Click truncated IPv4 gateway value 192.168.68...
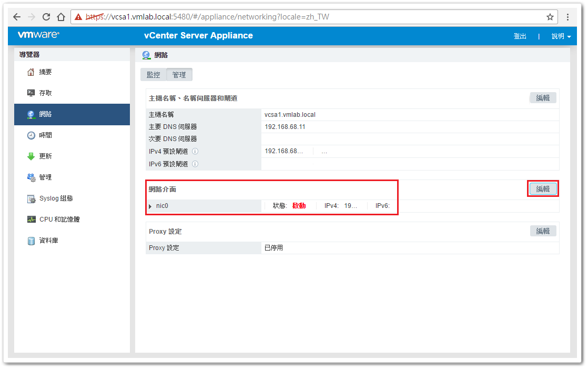The height and width of the screenshot is (369, 588). 283,151
